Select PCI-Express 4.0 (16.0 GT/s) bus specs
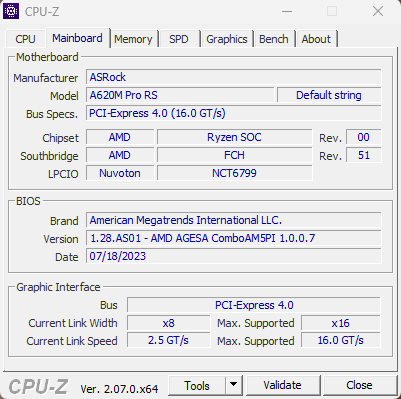 pyautogui.click(x=233, y=113)
